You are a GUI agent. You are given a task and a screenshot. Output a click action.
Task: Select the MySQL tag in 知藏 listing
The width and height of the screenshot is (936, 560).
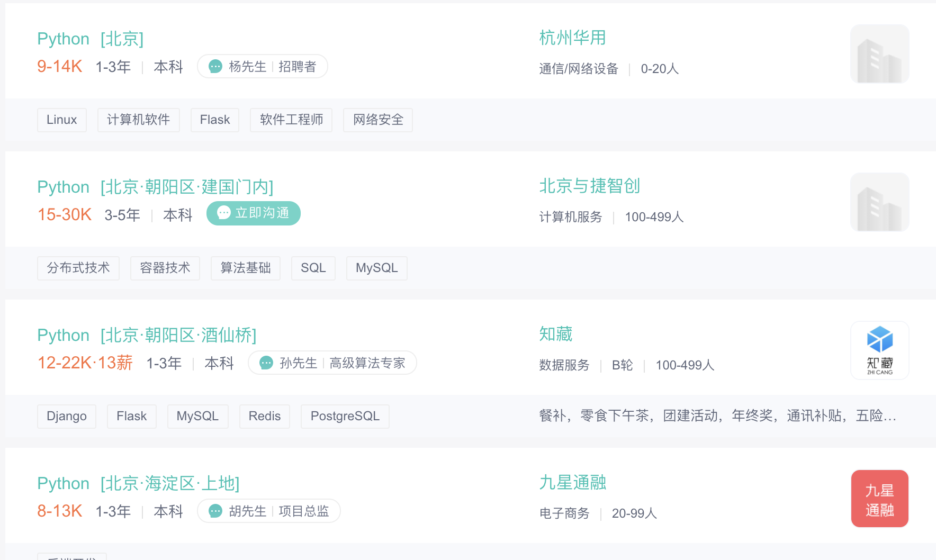(x=198, y=417)
